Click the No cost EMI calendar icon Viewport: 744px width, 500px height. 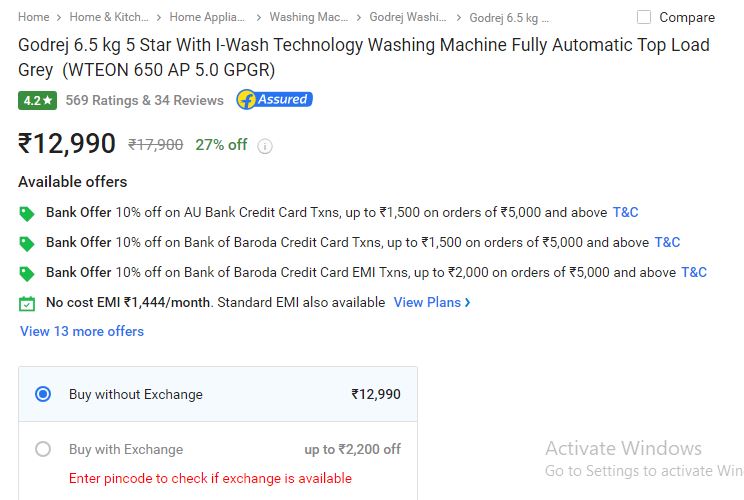coord(27,304)
